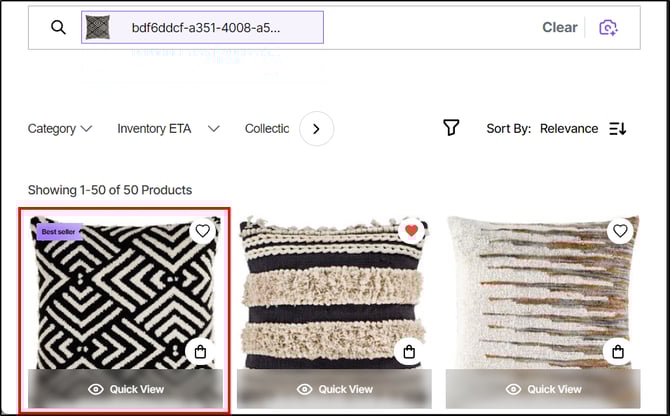Unfavorite the striped tassel pillow
The height and width of the screenshot is (416, 670).
pos(410,231)
